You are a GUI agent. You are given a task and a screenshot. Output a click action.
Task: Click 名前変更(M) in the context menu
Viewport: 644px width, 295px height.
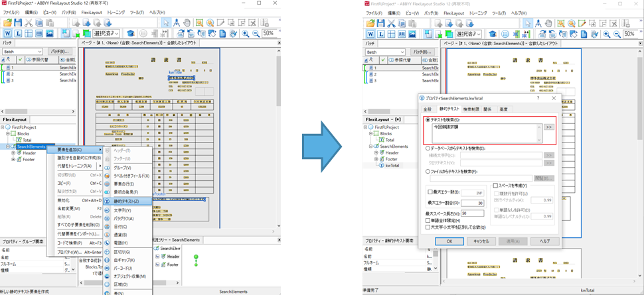click(x=74, y=208)
